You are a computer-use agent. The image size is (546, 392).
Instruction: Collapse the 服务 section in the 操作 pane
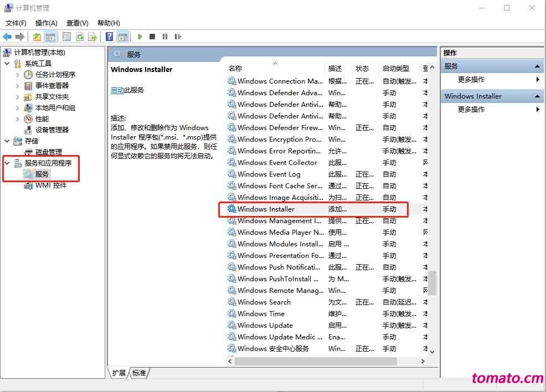[537, 66]
